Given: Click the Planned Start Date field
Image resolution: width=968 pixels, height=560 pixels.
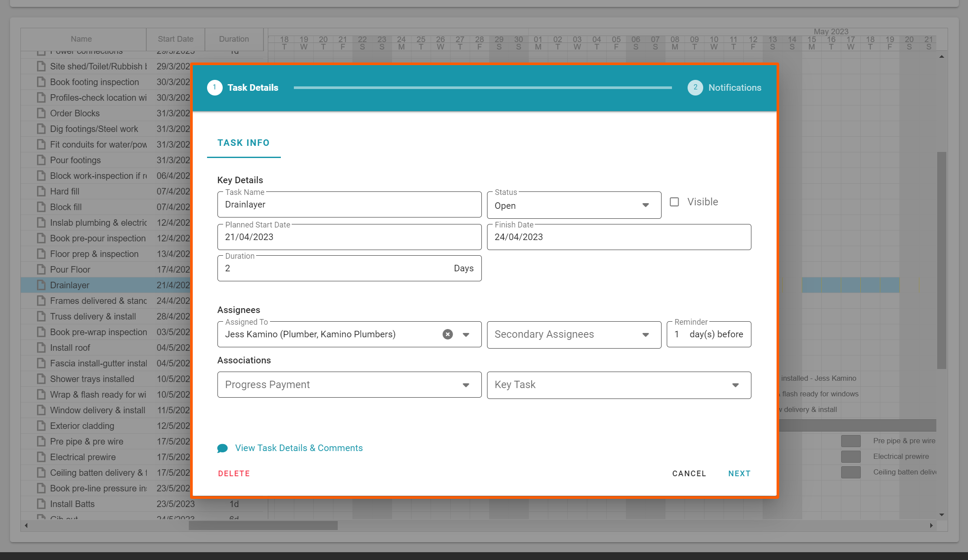Looking at the screenshot, I should tap(349, 237).
